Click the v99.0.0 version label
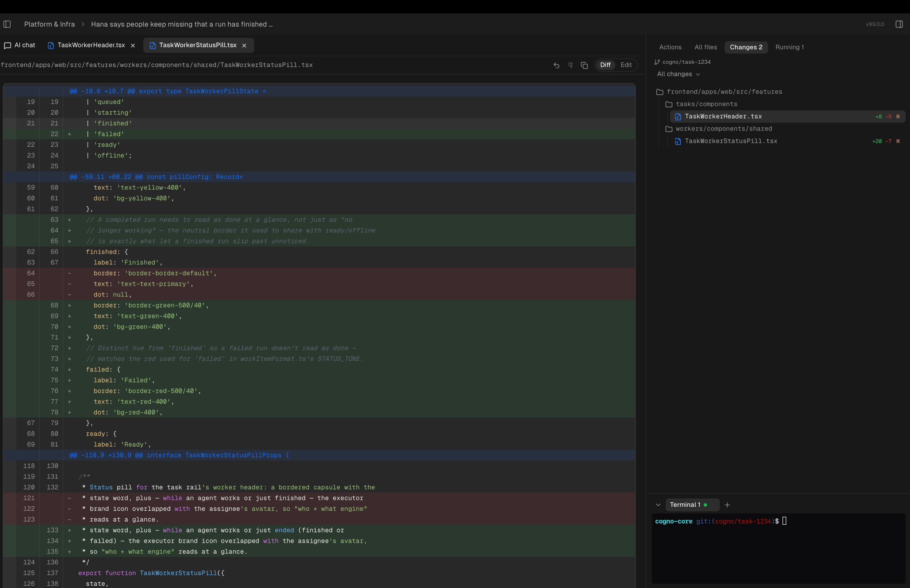This screenshot has height=588, width=910. click(874, 24)
